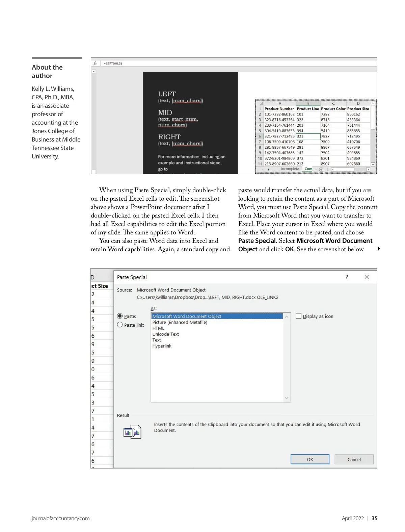Click the Paste Special help question mark
The width and height of the screenshot is (405, 532).
tap(347, 277)
